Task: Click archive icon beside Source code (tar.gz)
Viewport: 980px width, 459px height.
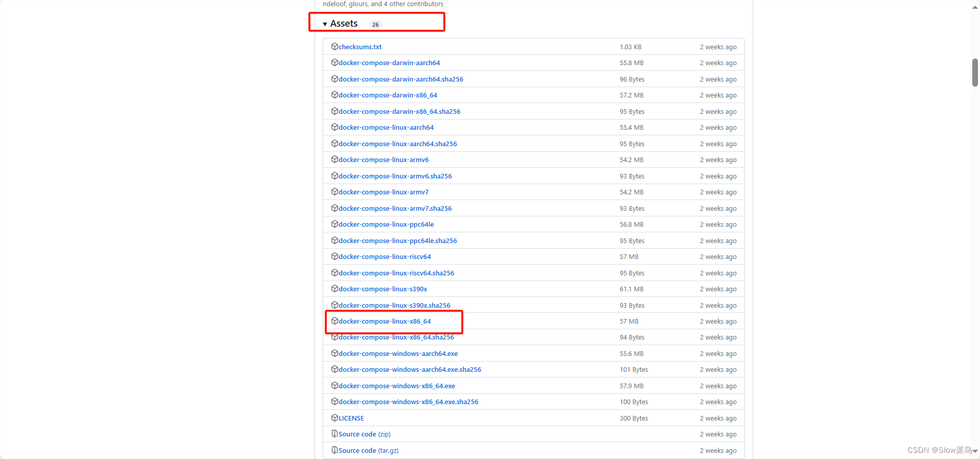Action: pos(335,450)
